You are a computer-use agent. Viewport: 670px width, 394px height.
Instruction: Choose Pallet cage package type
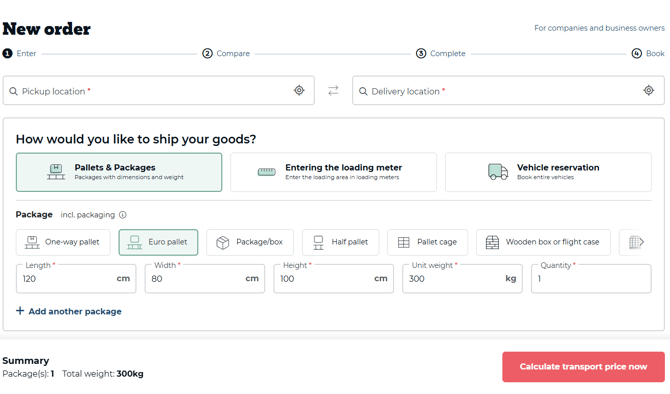tap(427, 242)
